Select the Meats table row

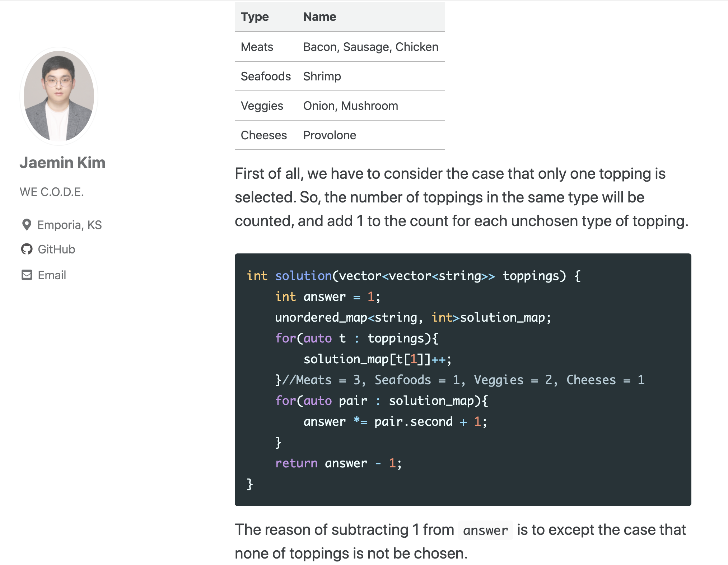coord(340,47)
